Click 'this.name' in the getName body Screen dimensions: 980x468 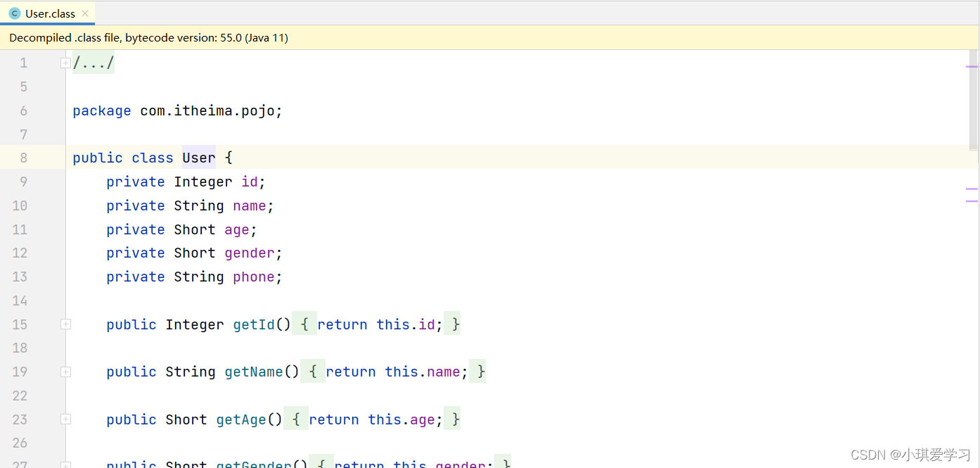423,372
